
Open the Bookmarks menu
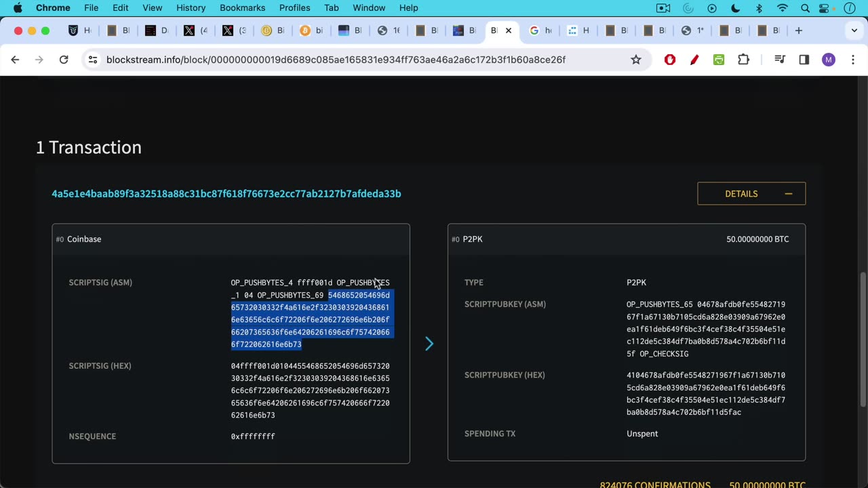(x=242, y=7)
